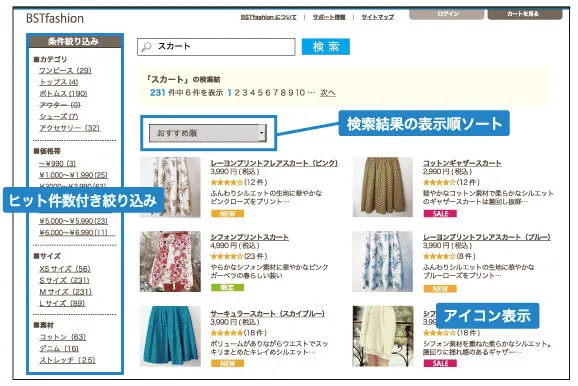The width and height of the screenshot is (578, 386).
Task: Click the BSTfashion logo
Action: coord(55,18)
